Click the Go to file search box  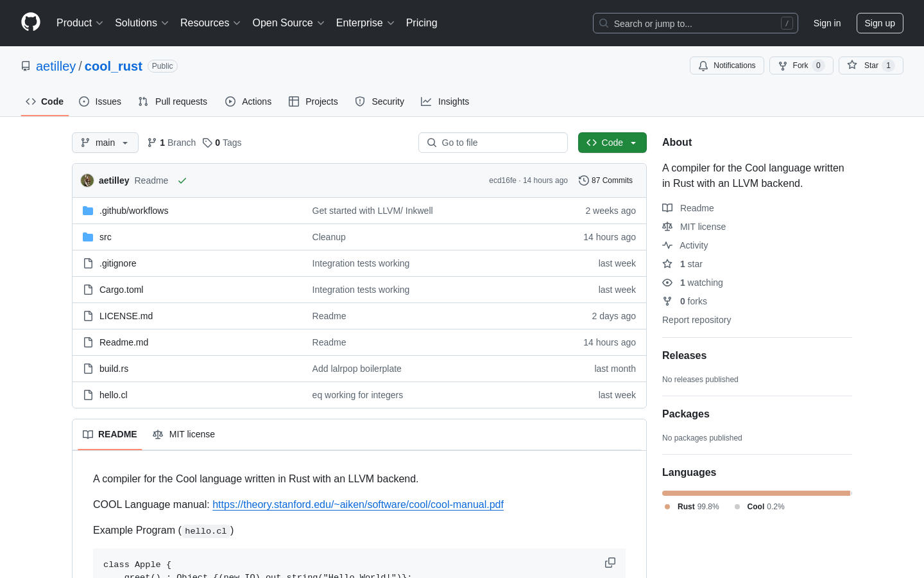(x=493, y=143)
